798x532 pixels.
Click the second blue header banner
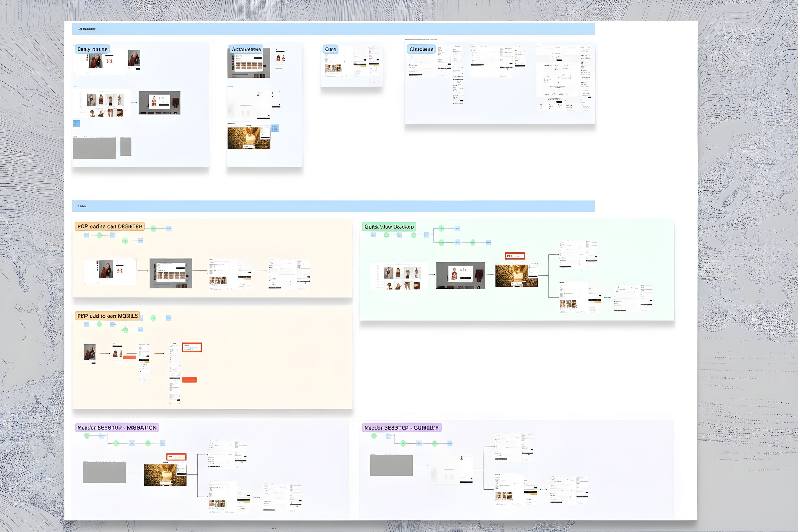pyautogui.click(x=333, y=206)
